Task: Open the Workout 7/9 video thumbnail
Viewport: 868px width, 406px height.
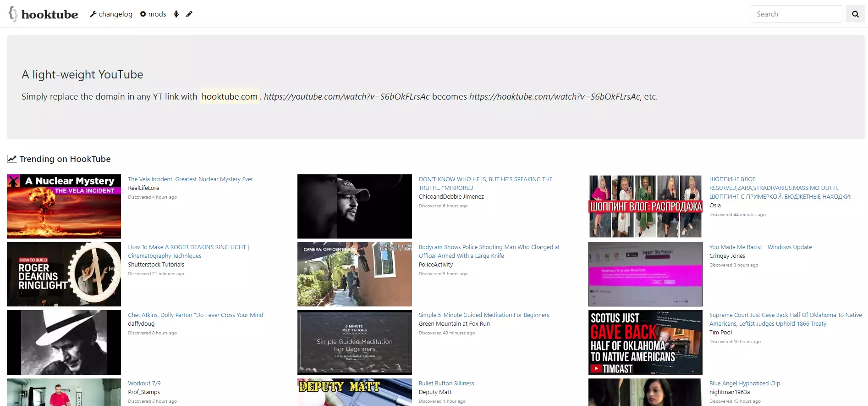Action: 64,392
